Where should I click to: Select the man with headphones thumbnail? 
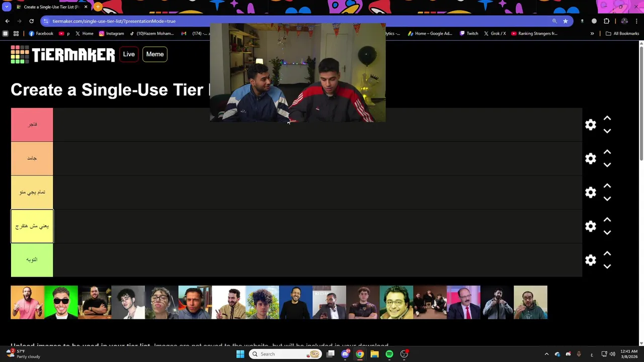pos(195,302)
